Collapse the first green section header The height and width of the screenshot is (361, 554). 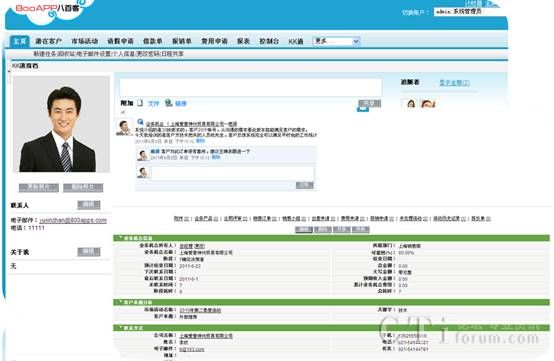[x=331, y=238]
